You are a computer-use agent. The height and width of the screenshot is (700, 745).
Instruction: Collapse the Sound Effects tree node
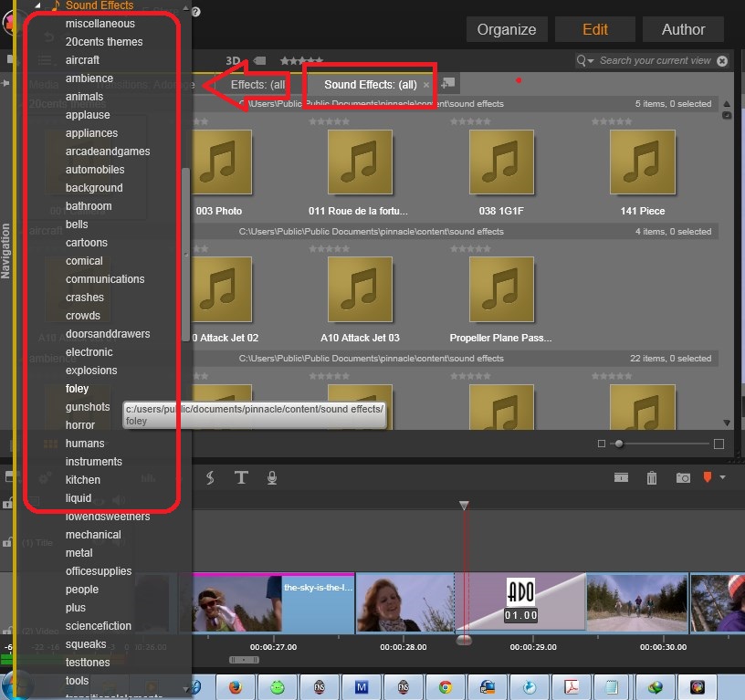click(x=37, y=5)
